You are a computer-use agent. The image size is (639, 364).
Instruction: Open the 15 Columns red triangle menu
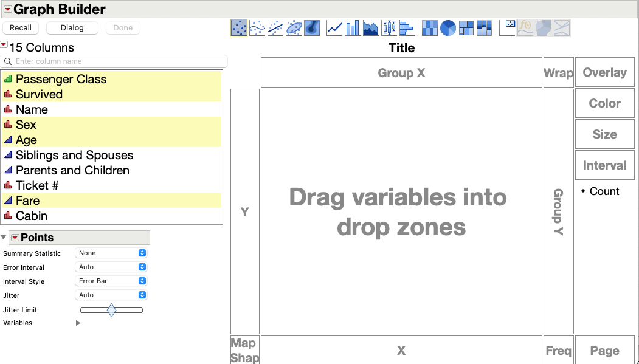coord(4,44)
